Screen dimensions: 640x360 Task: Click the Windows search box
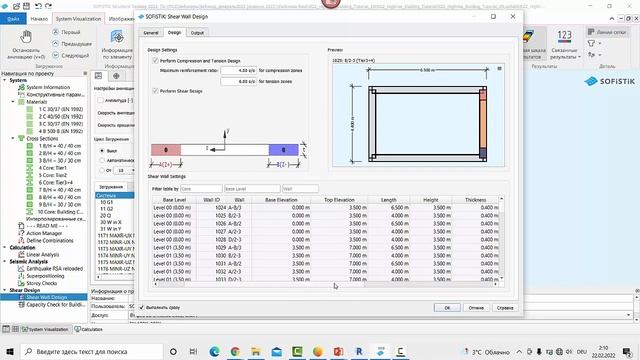click(x=91, y=351)
